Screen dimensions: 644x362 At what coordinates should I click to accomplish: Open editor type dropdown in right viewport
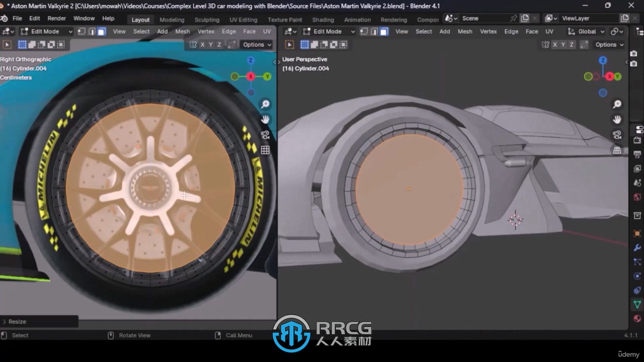291,31
